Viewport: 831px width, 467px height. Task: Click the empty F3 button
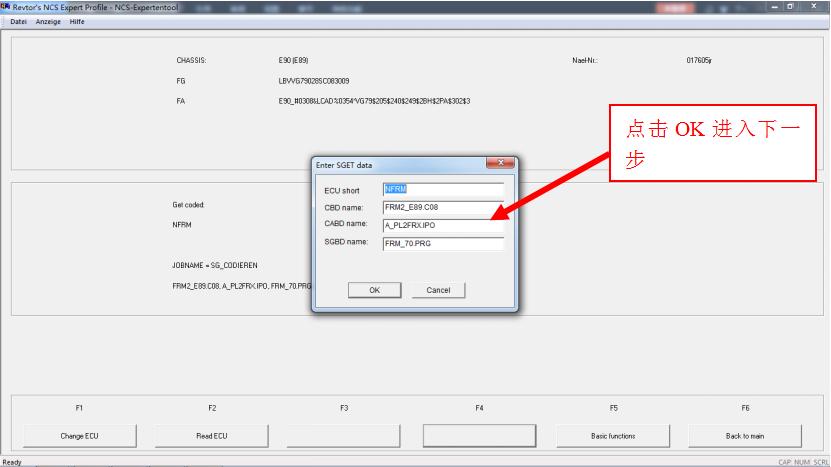(x=343, y=436)
